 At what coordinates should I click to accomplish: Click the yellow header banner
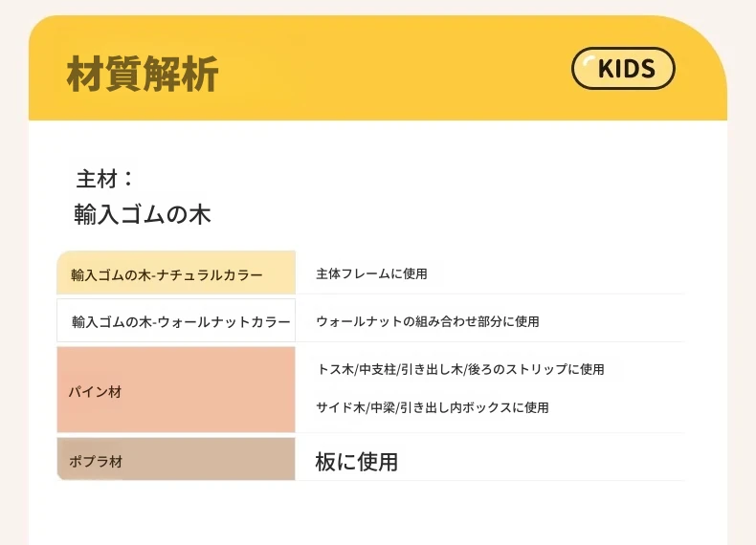377,68
